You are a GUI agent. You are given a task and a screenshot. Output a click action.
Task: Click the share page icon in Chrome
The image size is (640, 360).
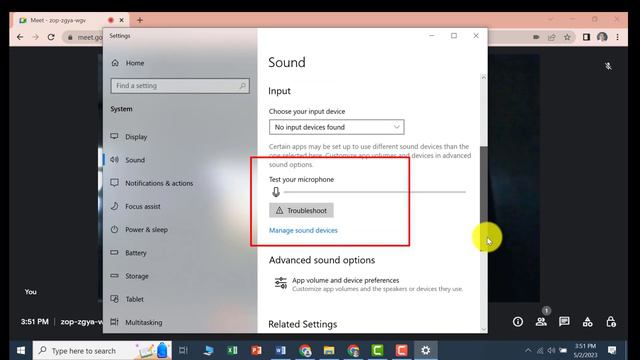pyautogui.click(x=551, y=37)
